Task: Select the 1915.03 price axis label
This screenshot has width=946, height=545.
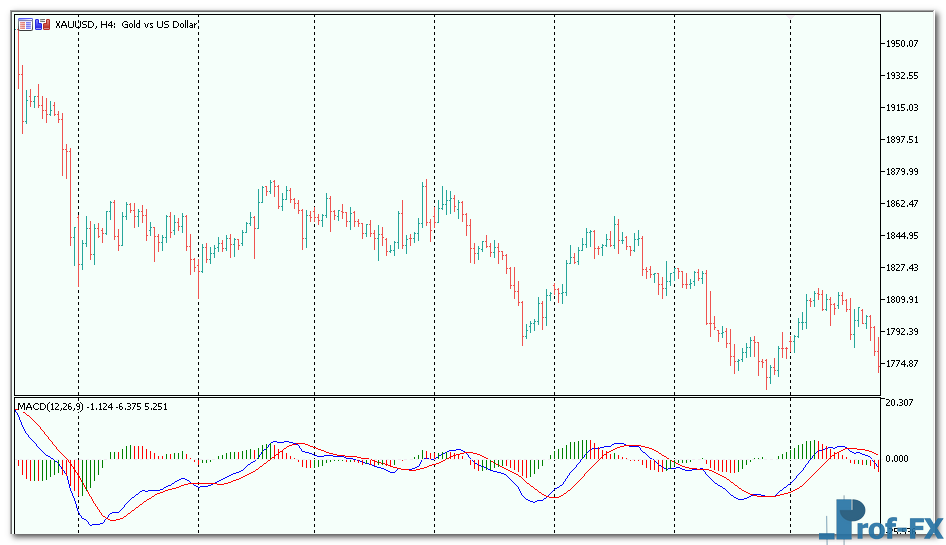Action: pos(902,108)
